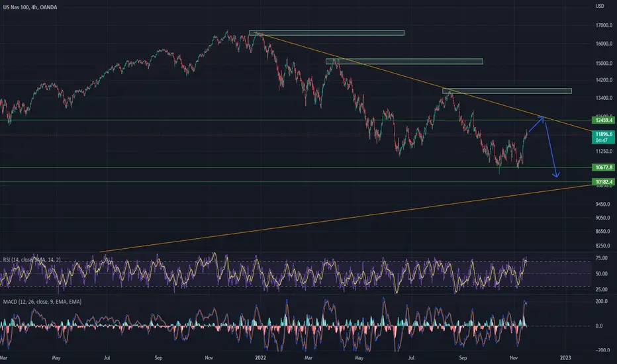Click the 8650.0 price axis label
This screenshot has height=364, width=617.
(x=602, y=232)
